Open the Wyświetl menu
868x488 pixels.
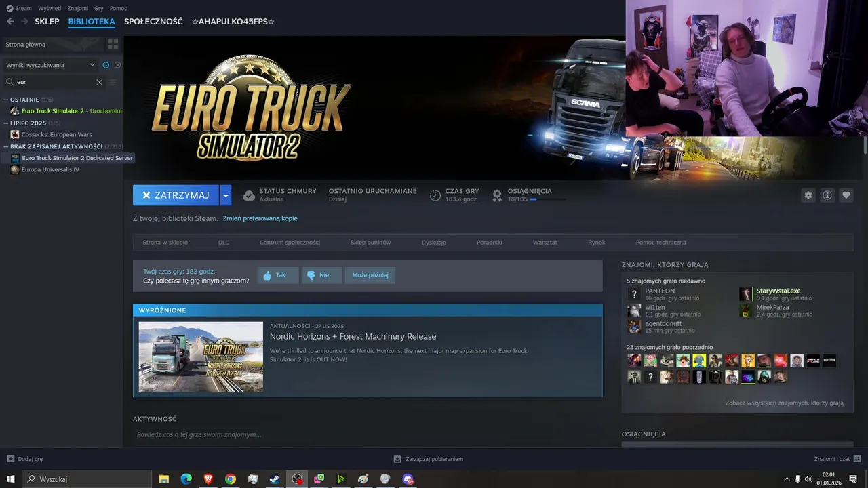[x=50, y=8]
